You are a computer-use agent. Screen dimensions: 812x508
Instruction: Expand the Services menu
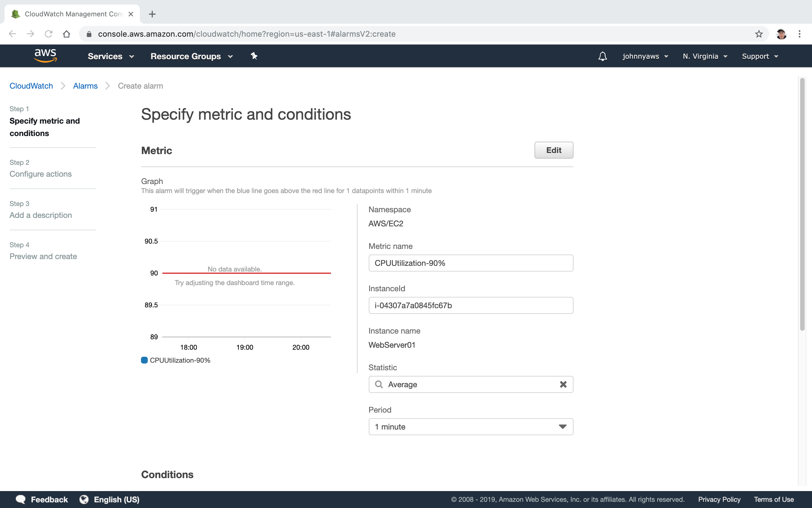click(111, 56)
